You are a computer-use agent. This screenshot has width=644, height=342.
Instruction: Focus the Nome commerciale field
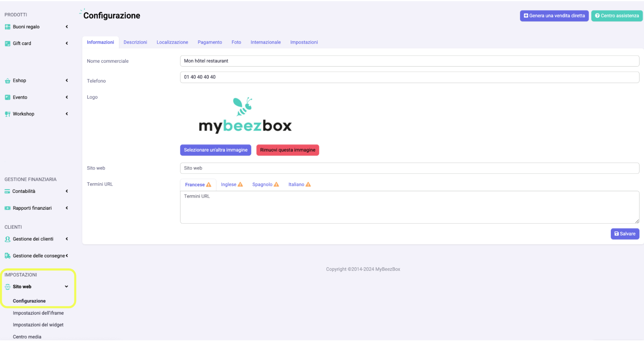point(409,61)
